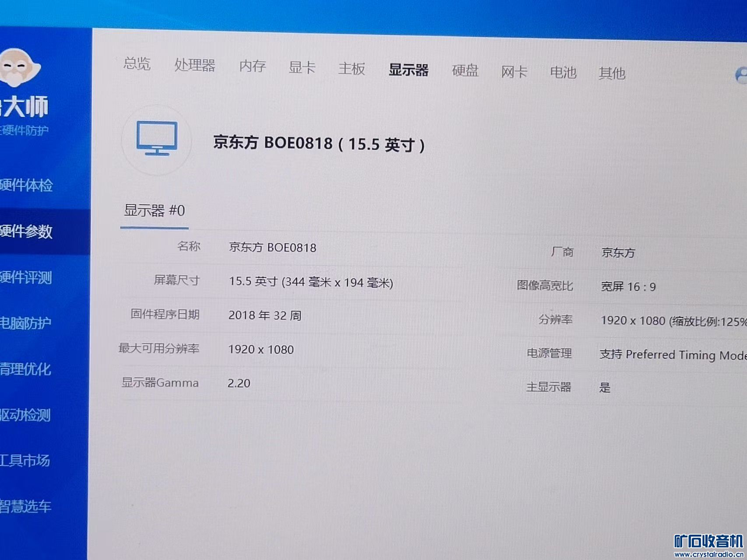The image size is (747, 560).
Task: Click the 电源管理 label
Action: (x=549, y=353)
